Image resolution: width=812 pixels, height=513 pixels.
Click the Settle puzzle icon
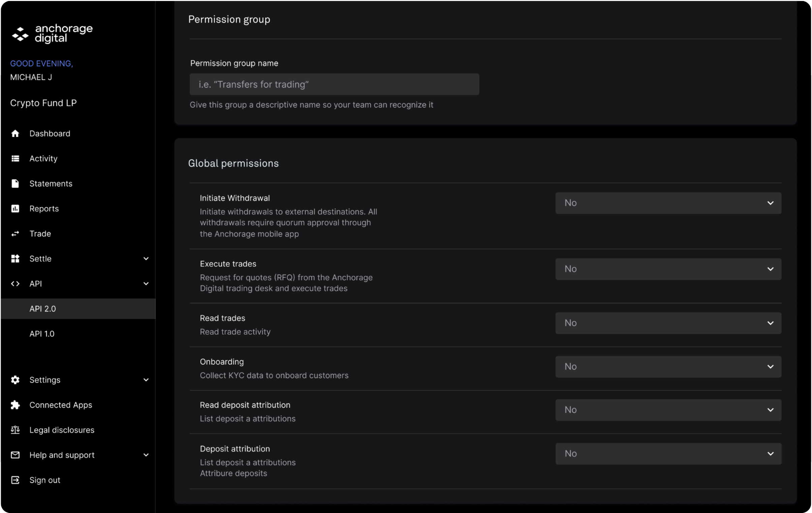point(15,259)
